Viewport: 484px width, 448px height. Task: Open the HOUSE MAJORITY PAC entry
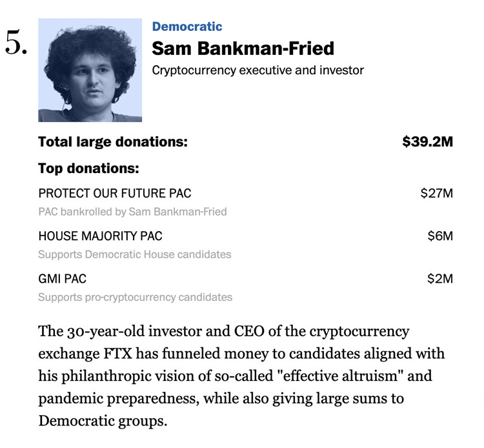coord(100,236)
